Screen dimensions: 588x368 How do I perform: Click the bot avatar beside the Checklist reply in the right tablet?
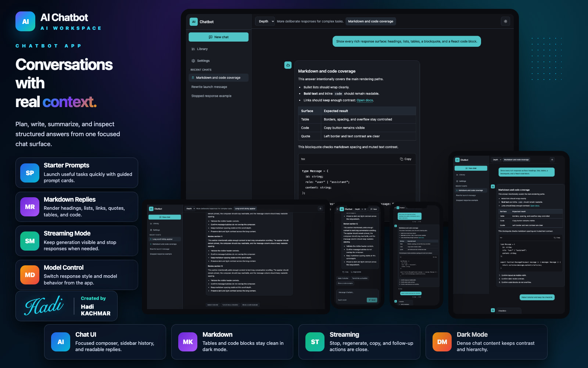point(493,310)
